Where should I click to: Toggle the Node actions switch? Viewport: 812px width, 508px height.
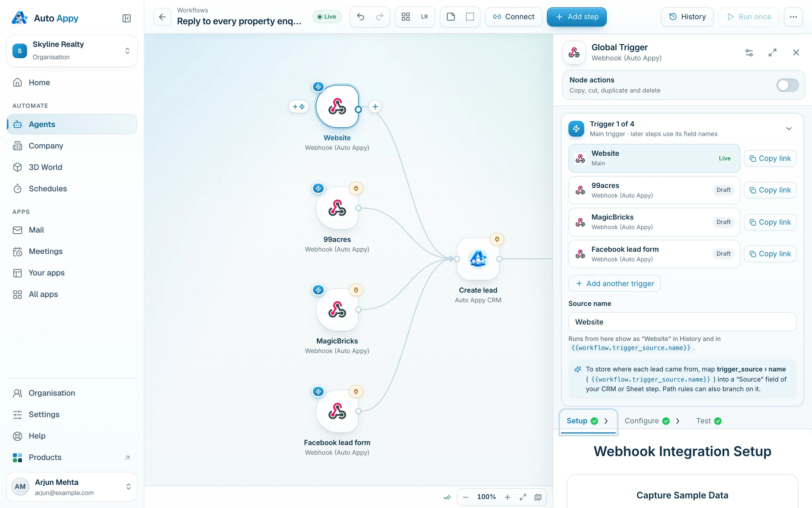click(788, 85)
